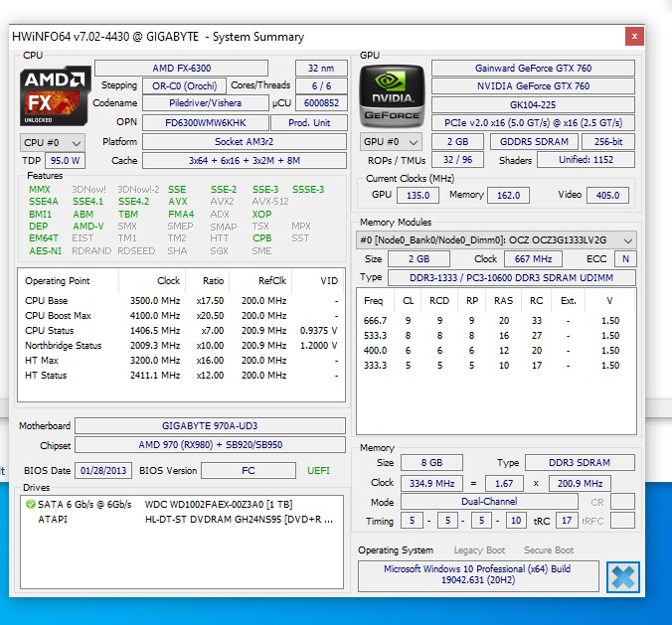Click the AMD 970 (RX980) + SB920/SB950 chipset field
Screen dimensions: 672x625
click(210, 445)
